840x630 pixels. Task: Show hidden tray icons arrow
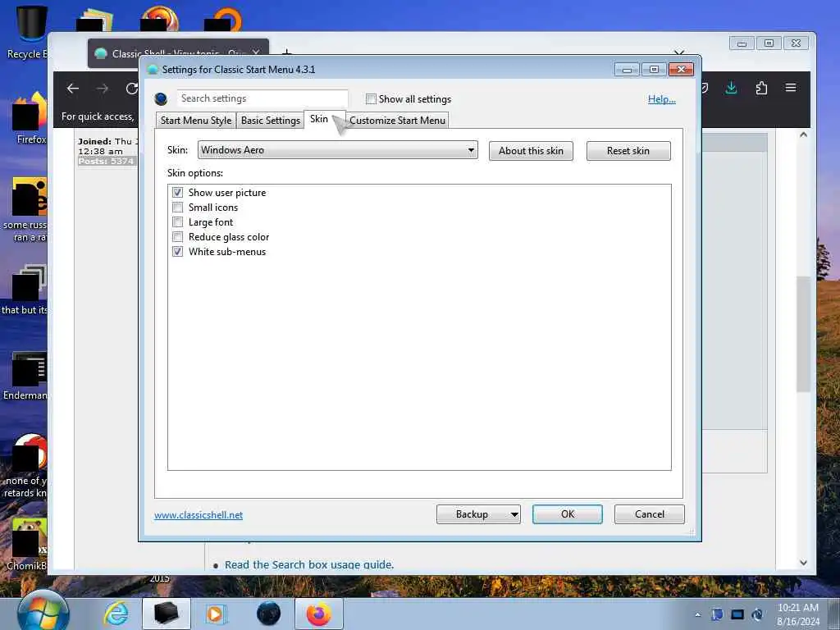697,614
